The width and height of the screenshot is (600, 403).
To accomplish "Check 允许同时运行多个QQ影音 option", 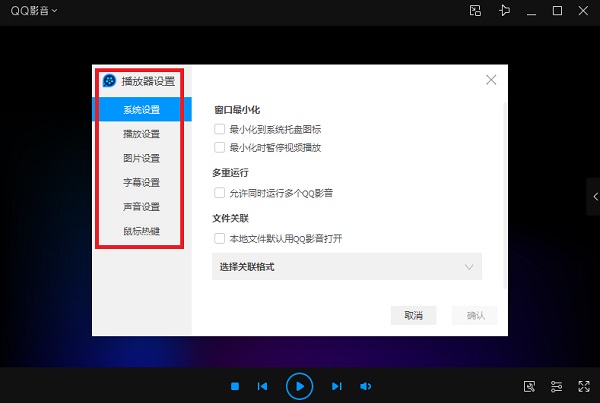I will point(219,192).
